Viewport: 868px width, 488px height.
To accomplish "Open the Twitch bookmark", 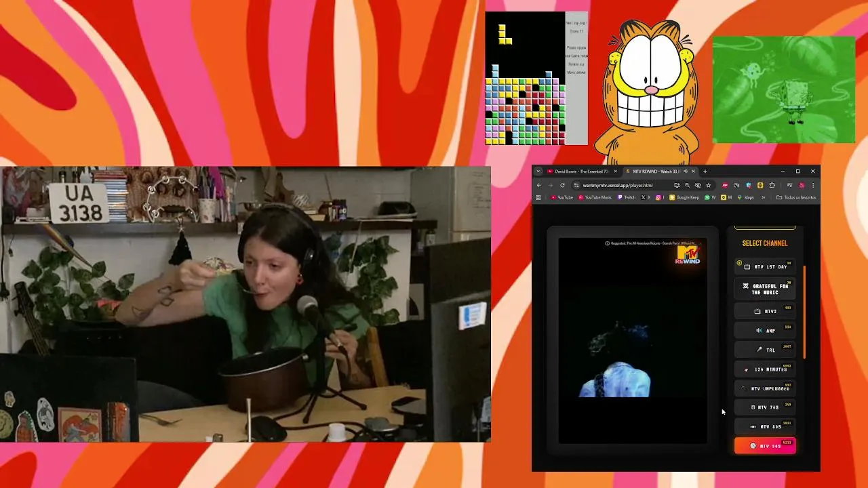I will [627, 197].
